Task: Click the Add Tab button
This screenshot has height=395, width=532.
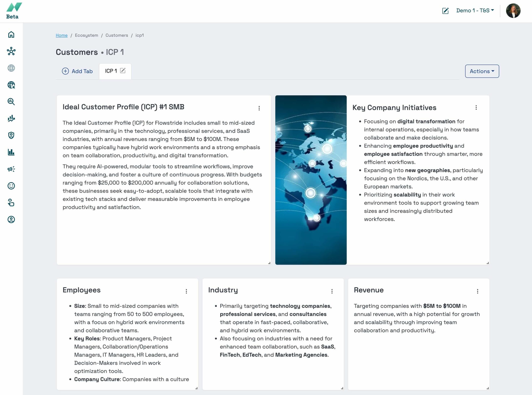Action: point(77,71)
